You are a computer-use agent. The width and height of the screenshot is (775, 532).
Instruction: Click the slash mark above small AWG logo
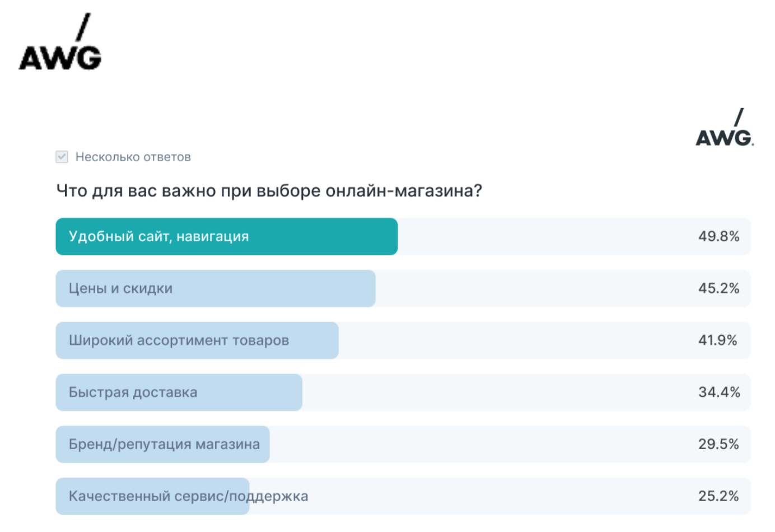pos(739,117)
